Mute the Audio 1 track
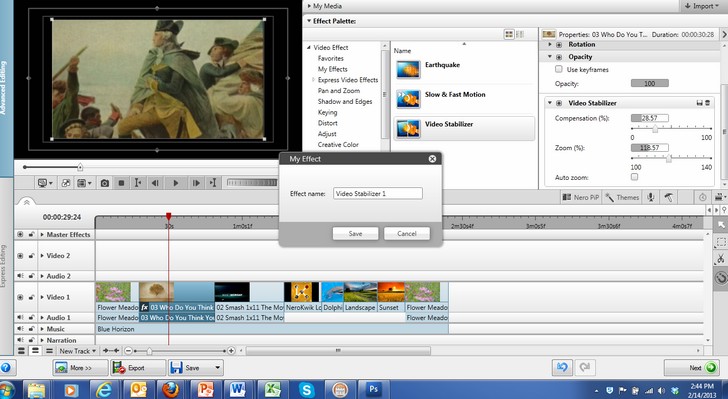Screen dimensions: 728x399 pos(20,318)
